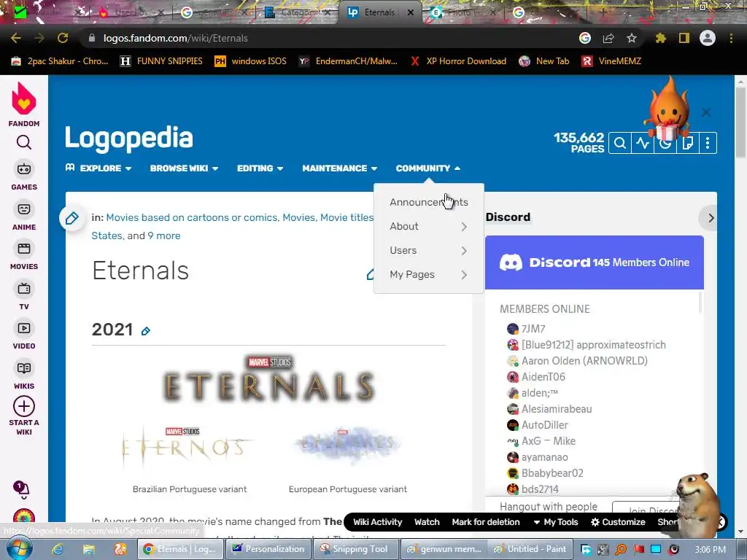Click the wiki header search icon
747x560 pixels.
click(x=620, y=143)
